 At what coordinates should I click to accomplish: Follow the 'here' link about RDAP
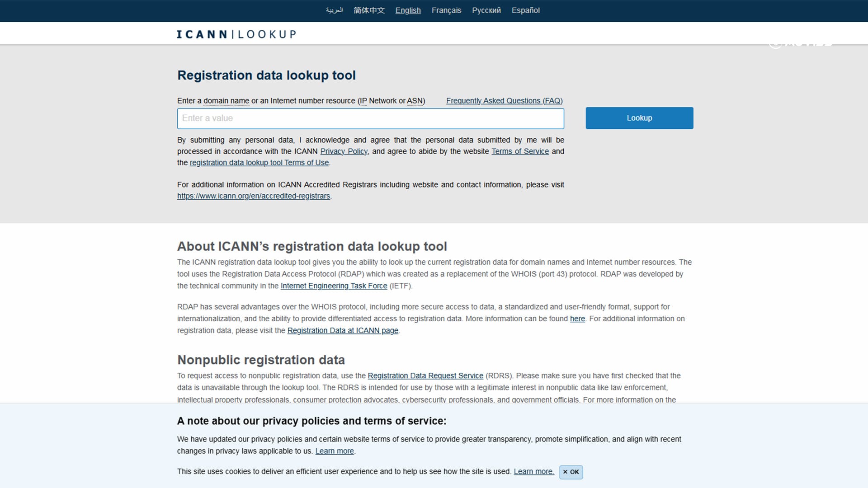(577, 319)
